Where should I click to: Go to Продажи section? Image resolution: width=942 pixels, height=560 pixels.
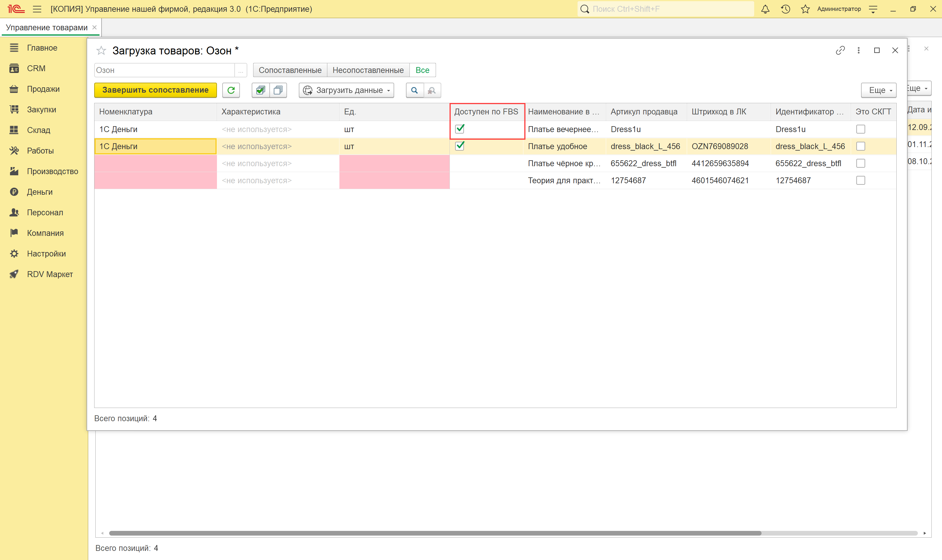[x=43, y=89]
